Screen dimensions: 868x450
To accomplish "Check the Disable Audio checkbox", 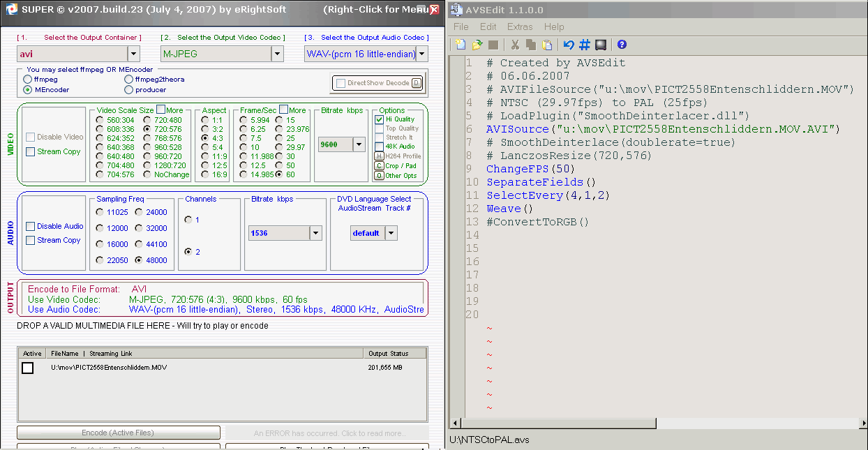I will coord(31,226).
